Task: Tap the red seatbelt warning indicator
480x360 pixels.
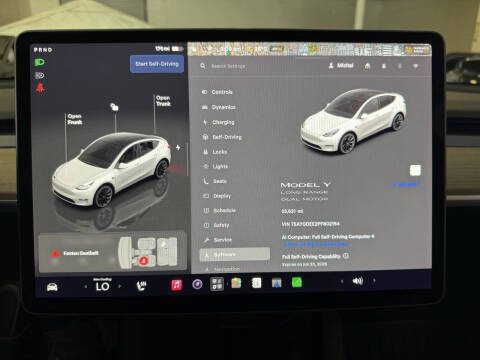Action: [x=40, y=88]
